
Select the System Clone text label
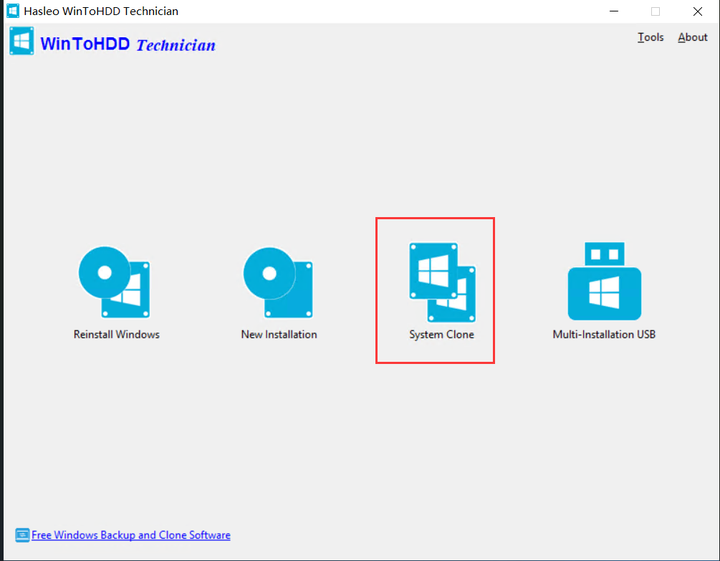click(x=442, y=335)
